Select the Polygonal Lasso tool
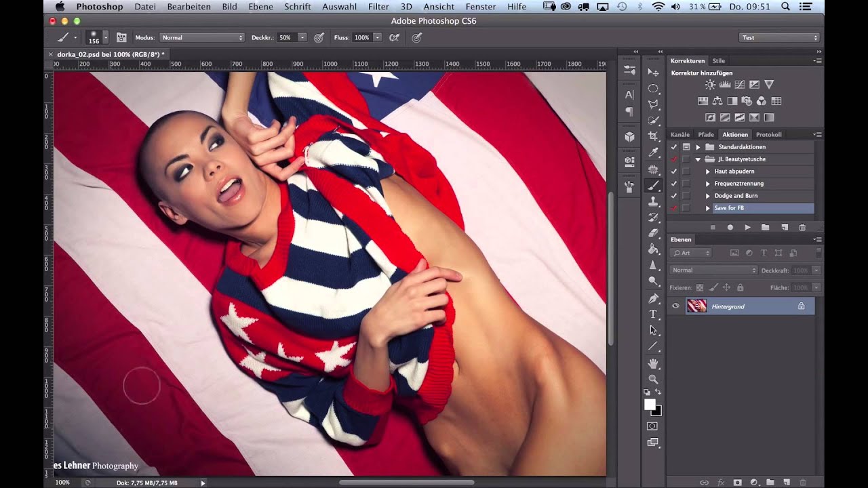 (x=653, y=104)
